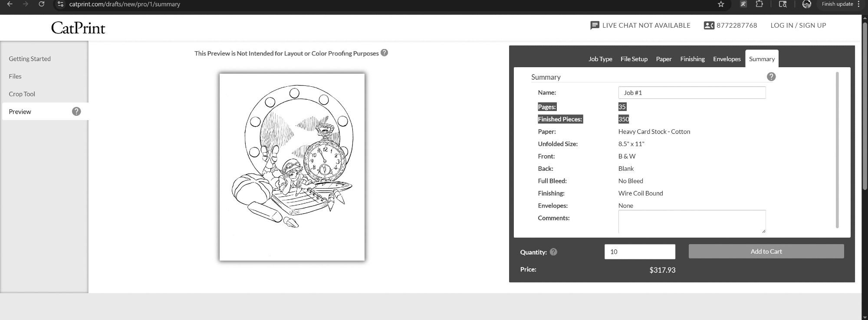Click the Add to Cart button
868x320 pixels.
coord(766,251)
